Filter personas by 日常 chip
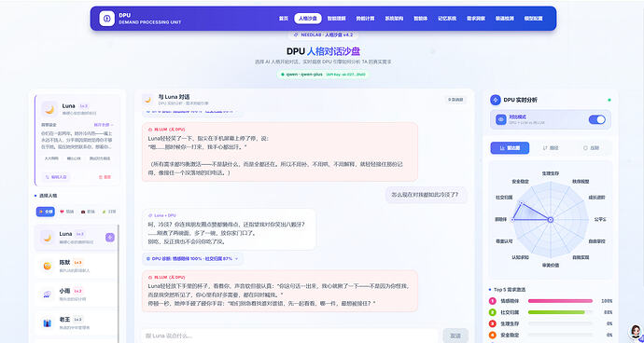 tap(109, 212)
